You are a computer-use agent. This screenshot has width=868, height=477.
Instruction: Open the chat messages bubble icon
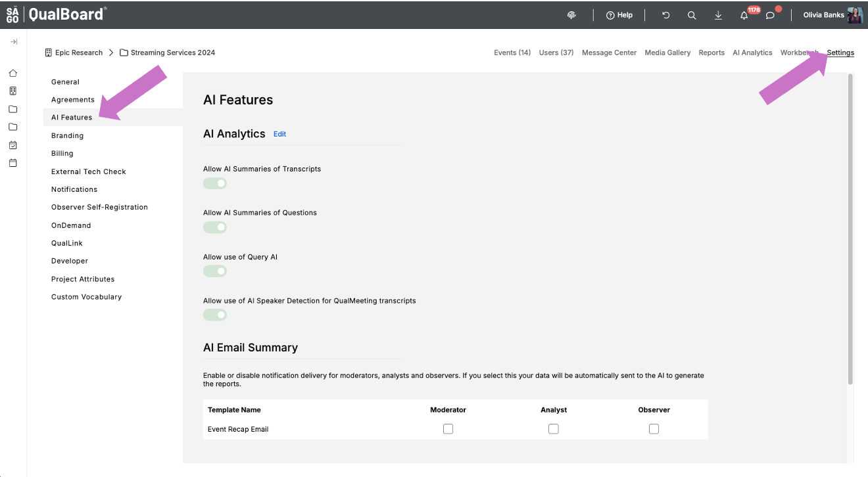[771, 15]
